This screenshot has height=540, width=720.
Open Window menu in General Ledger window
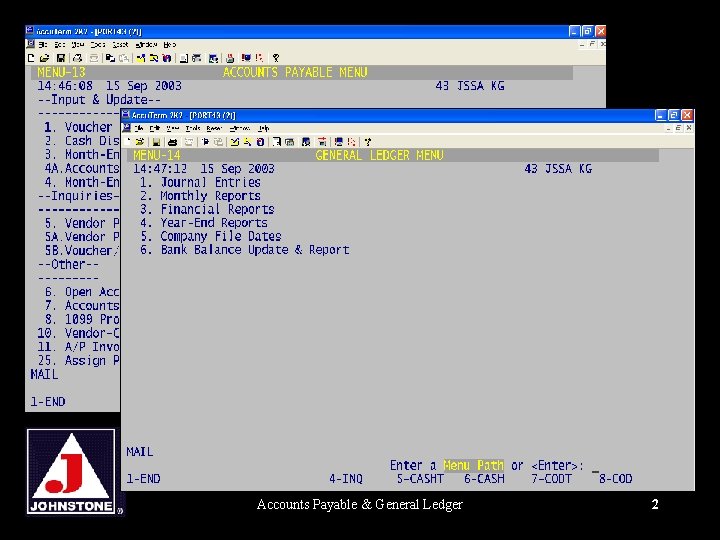(240, 128)
